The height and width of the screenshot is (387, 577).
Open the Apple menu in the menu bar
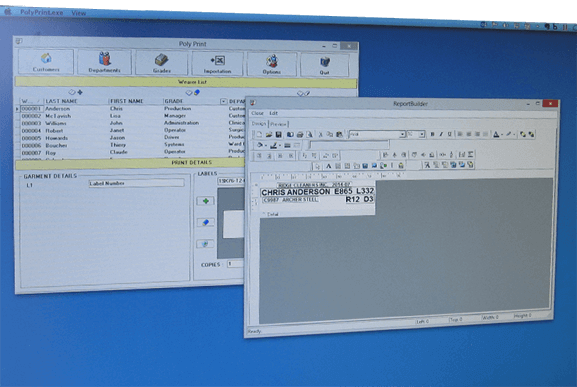pyautogui.click(x=8, y=11)
